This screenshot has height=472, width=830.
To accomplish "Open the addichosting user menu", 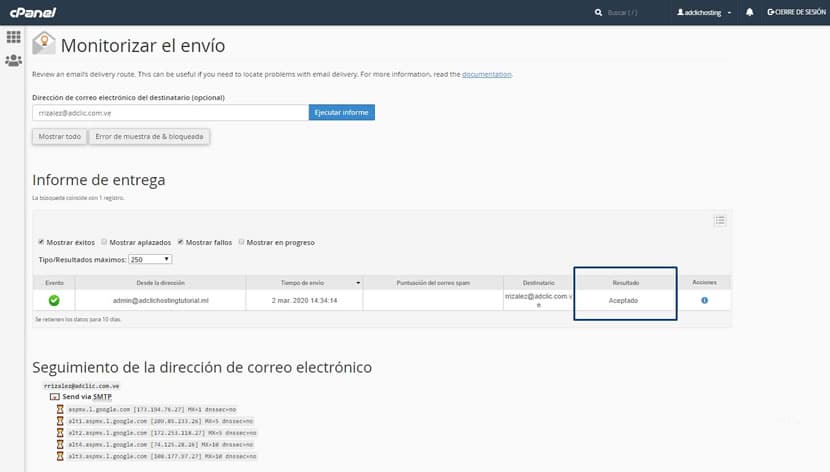I will (704, 12).
